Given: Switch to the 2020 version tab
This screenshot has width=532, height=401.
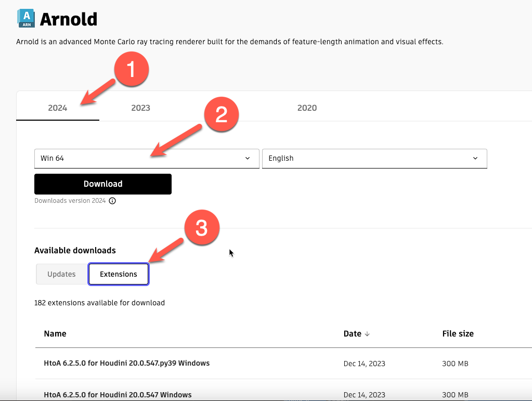Looking at the screenshot, I should 307,108.
